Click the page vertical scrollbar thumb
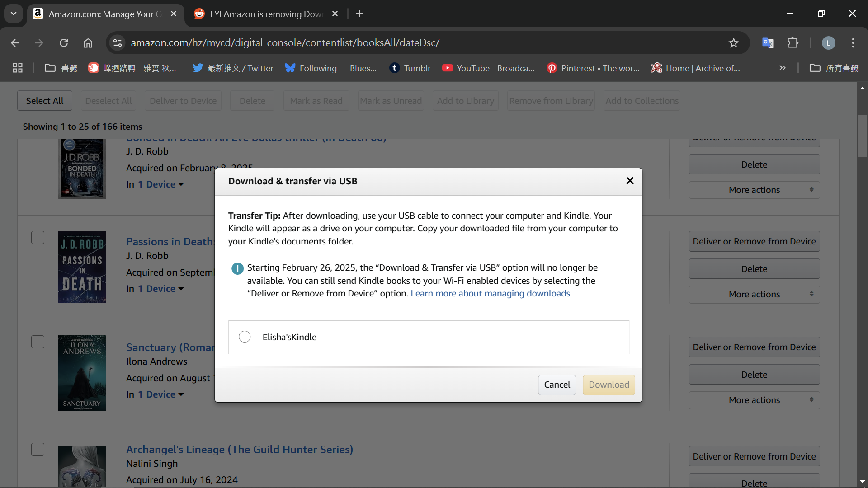The height and width of the screenshot is (488, 868). tap(862, 136)
